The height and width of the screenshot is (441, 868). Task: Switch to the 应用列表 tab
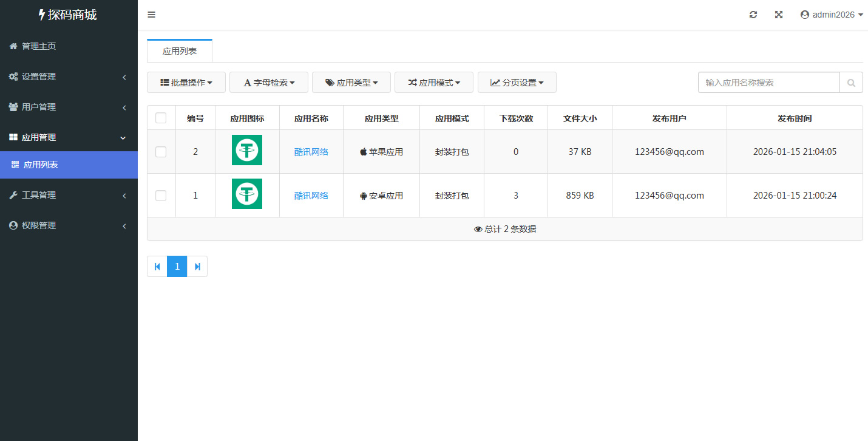(x=180, y=51)
